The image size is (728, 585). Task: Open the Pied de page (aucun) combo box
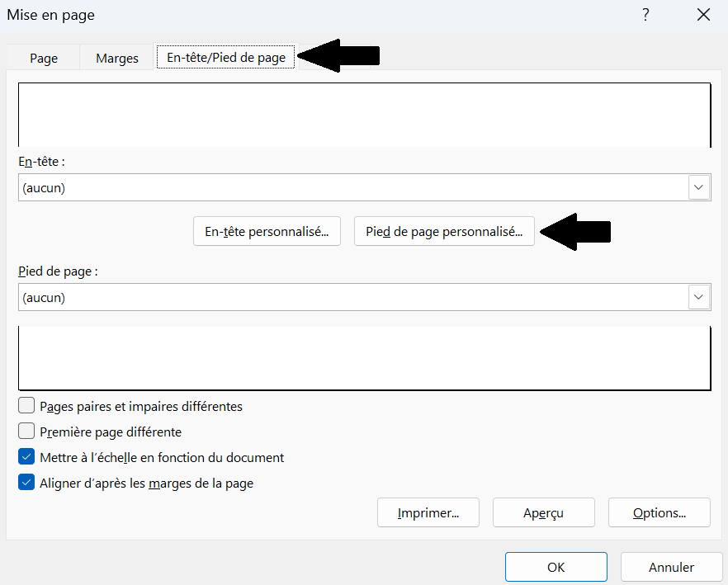click(x=365, y=297)
